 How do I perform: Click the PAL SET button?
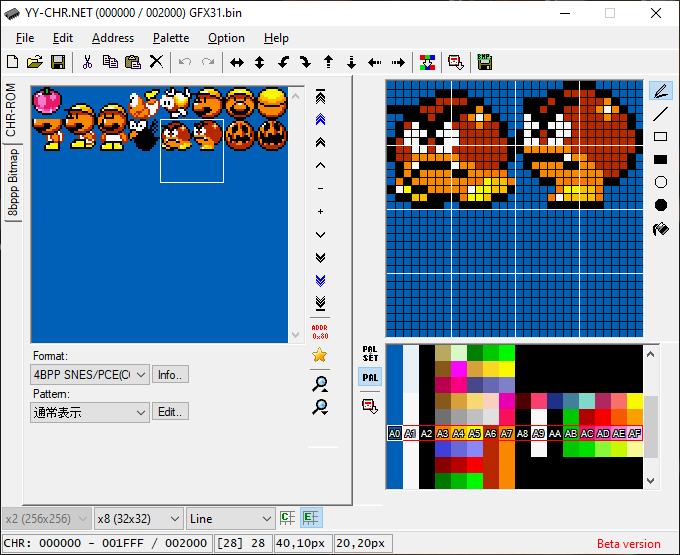tap(370, 354)
